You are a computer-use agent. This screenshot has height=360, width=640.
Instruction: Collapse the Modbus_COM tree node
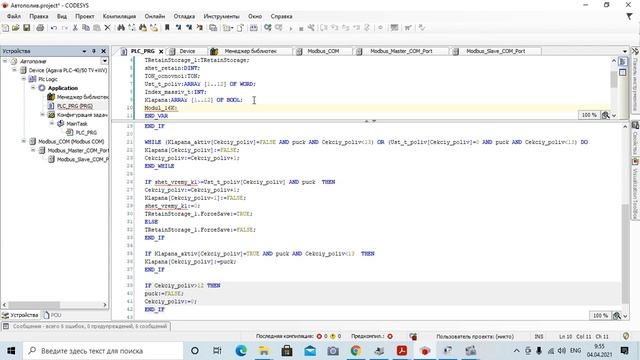24,141
